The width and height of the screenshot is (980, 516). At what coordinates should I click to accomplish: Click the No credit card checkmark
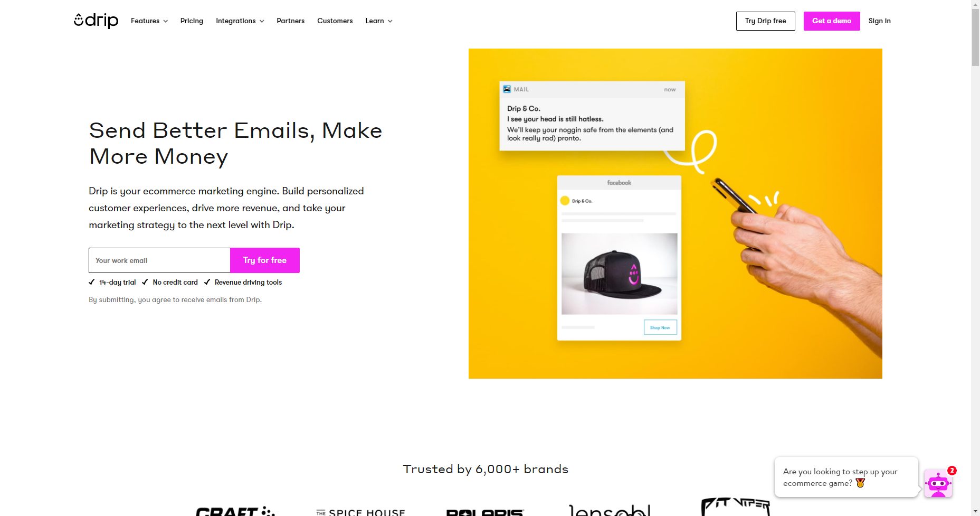pos(145,282)
